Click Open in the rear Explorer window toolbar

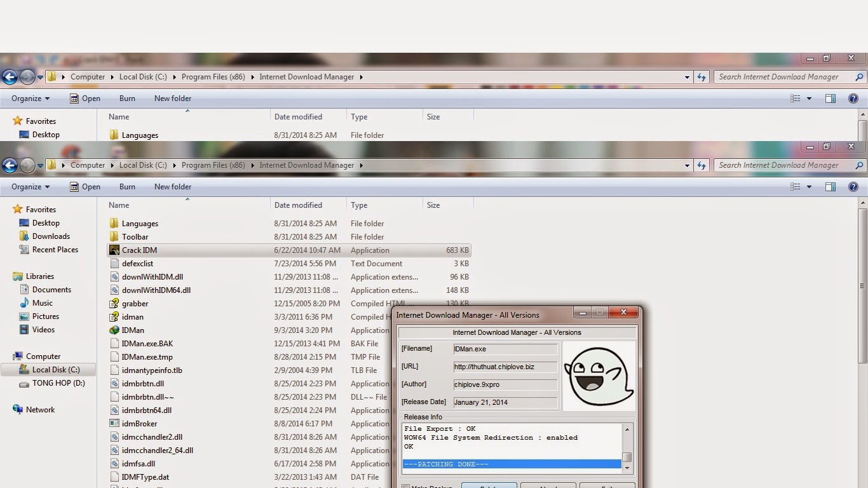pos(85,98)
